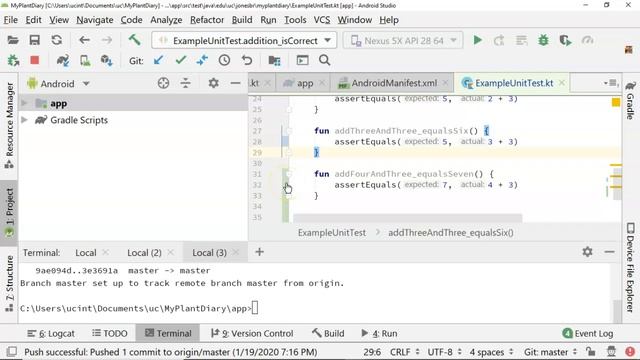Navigate back with the left arrow
The height and width of the screenshot is (360, 640).
pos(84,40)
